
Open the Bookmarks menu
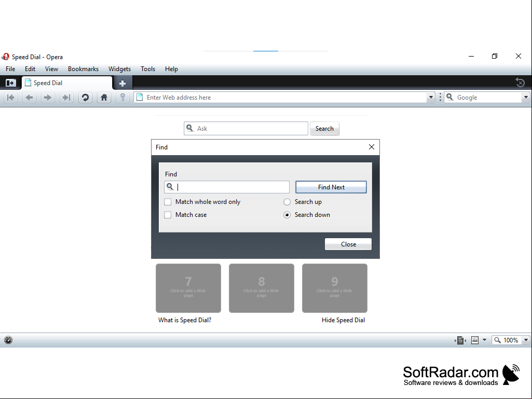(83, 69)
